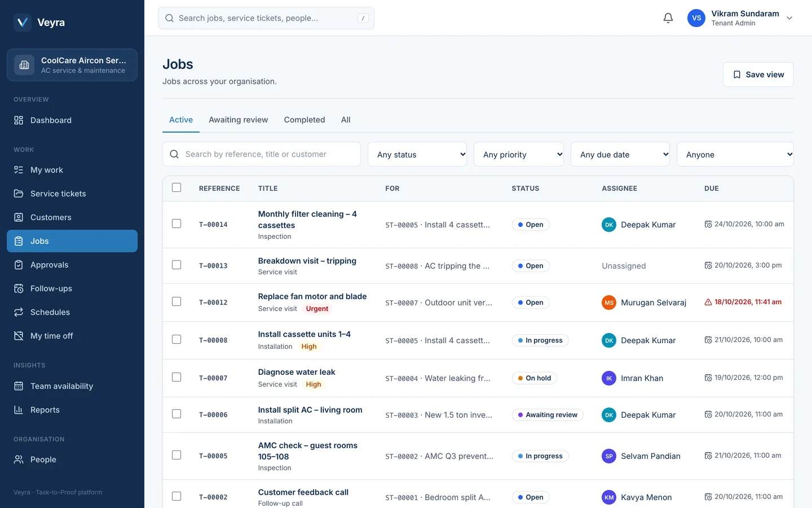Check the T-00007 row checkbox

(x=176, y=377)
